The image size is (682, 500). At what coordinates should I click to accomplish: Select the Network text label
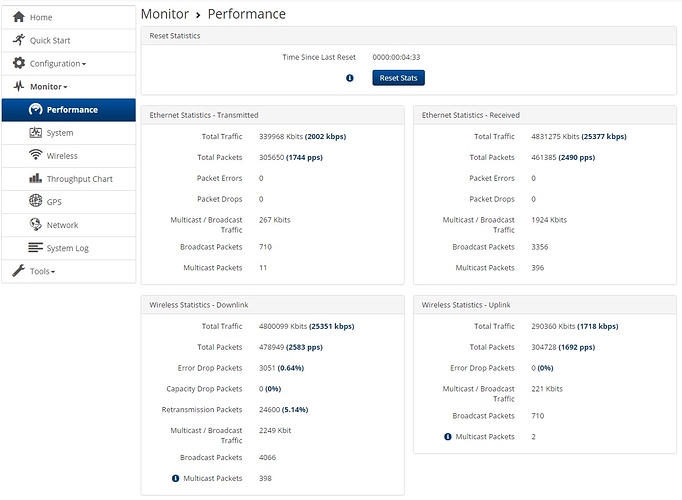[x=62, y=225]
